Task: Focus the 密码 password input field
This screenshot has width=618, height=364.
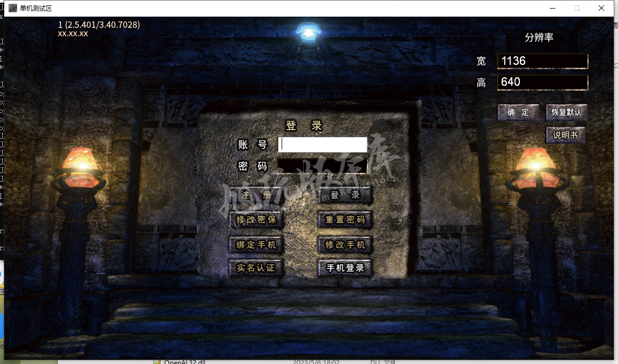Action: pyautogui.click(x=323, y=166)
